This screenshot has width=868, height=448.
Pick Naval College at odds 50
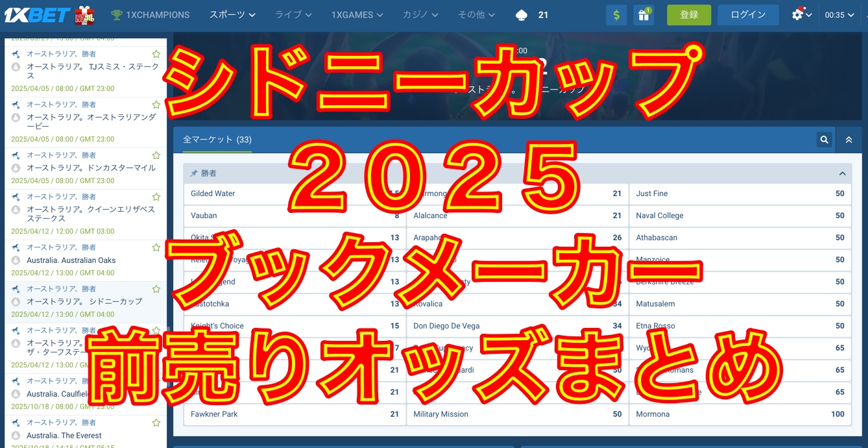click(x=740, y=216)
